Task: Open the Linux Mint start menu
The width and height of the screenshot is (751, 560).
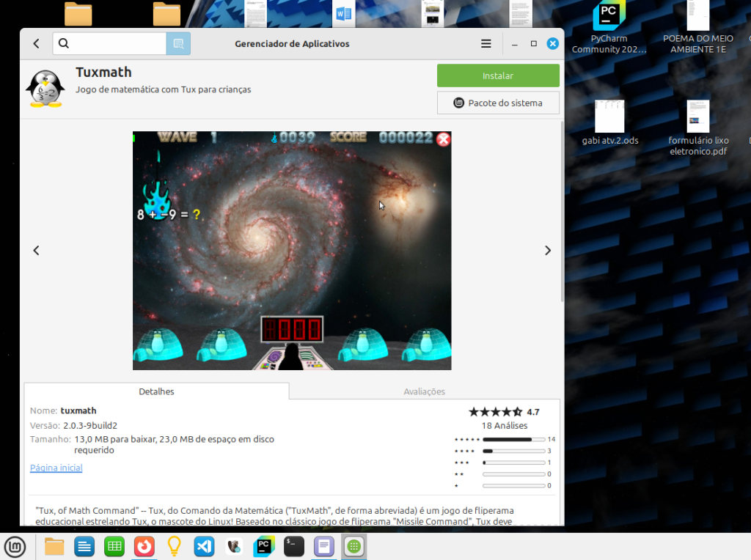Action: coord(15,546)
